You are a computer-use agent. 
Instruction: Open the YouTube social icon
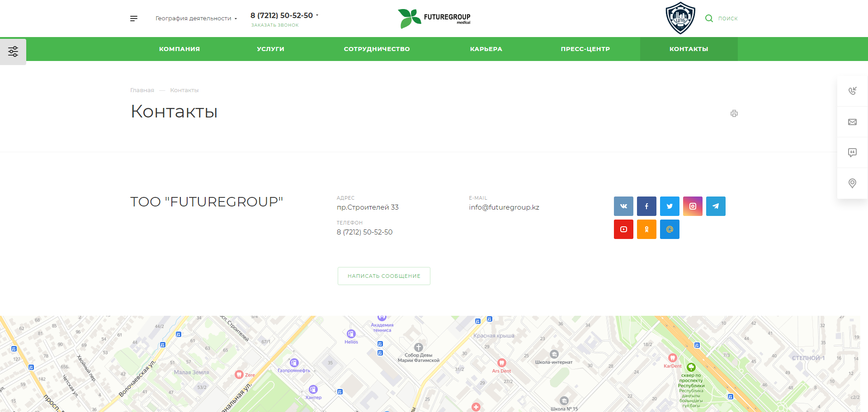coord(623,229)
